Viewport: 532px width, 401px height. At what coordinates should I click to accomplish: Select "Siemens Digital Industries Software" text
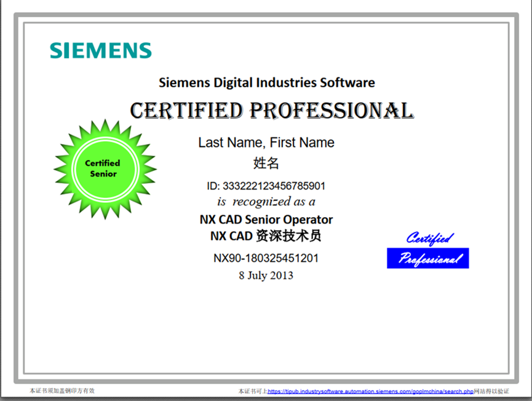click(x=267, y=82)
